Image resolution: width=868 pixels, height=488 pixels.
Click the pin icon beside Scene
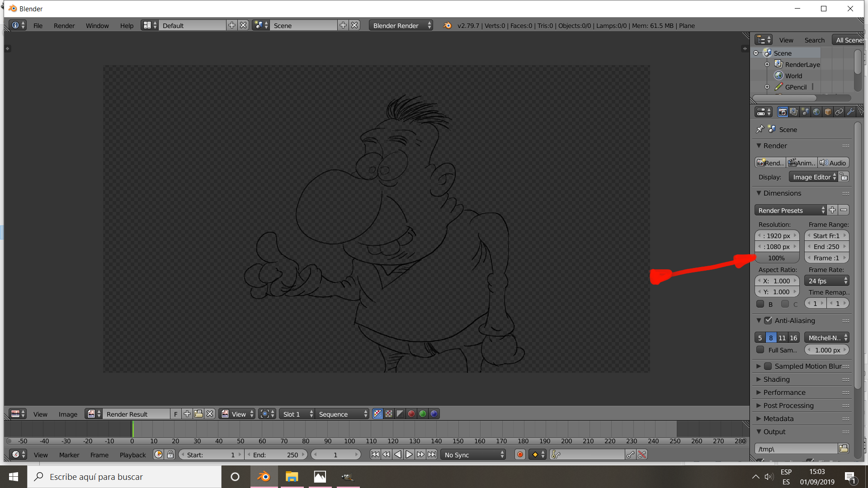point(760,129)
